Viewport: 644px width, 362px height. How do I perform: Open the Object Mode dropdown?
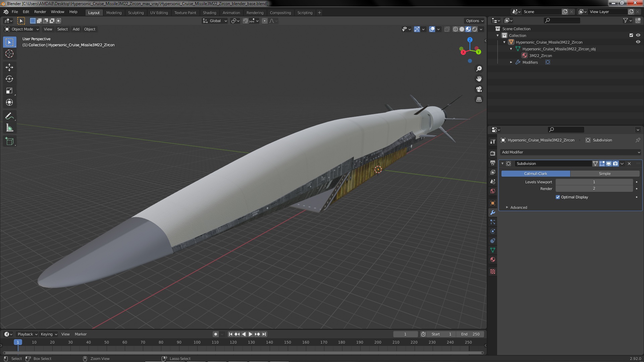(x=22, y=29)
